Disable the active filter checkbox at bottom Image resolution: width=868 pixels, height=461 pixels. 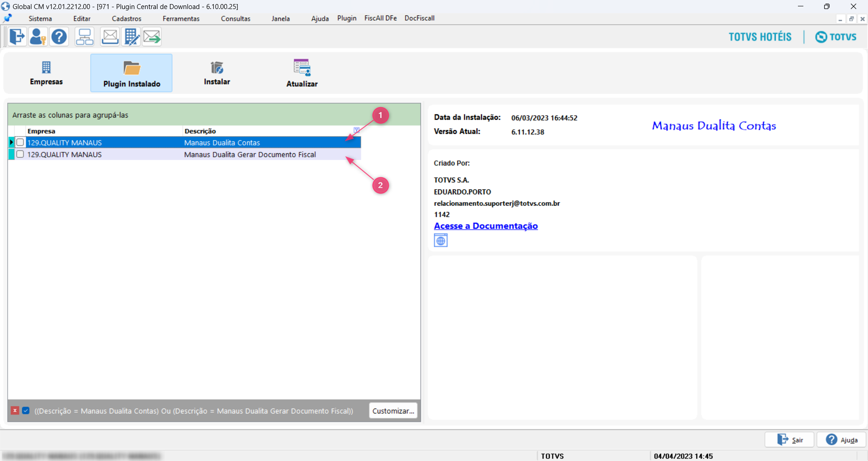pos(26,410)
